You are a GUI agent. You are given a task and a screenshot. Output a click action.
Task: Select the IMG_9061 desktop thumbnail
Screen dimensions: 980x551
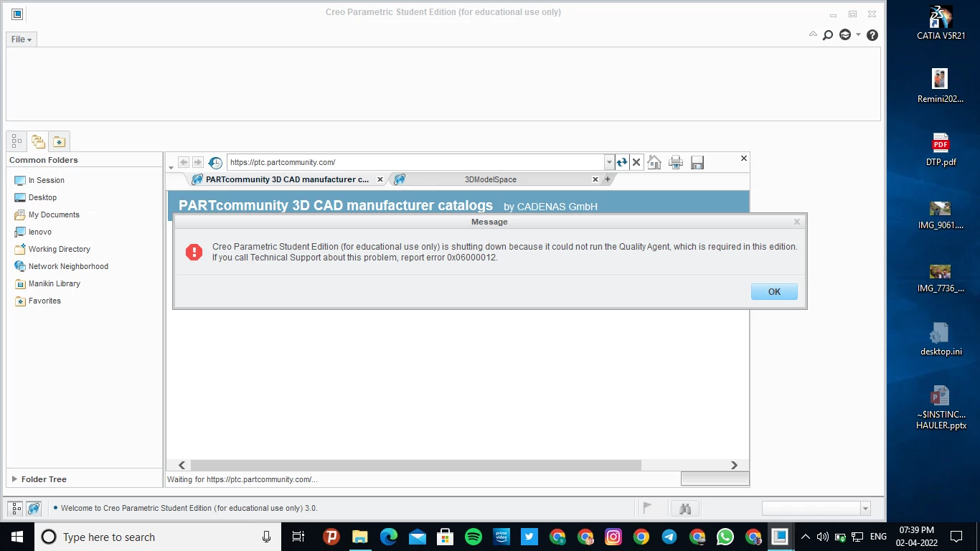click(941, 215)
